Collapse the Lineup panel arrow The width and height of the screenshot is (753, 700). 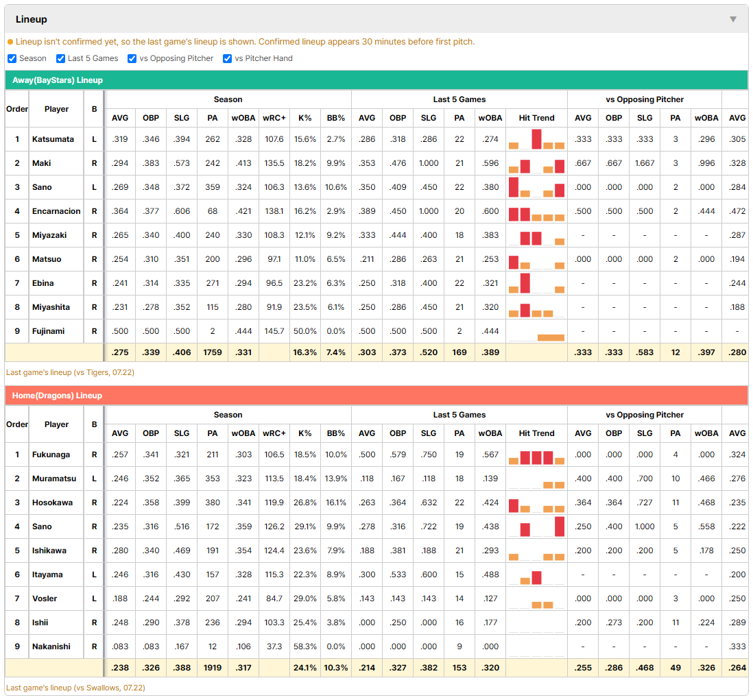(733, 19)
